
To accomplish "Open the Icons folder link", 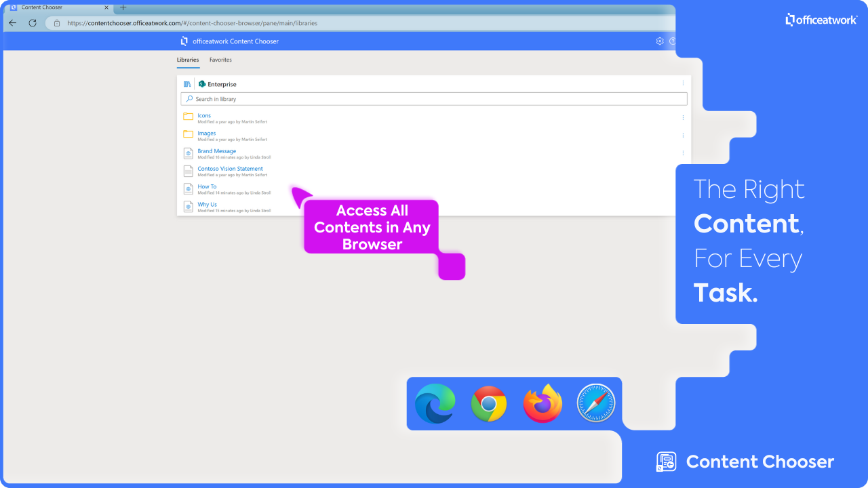I will tap(204, 116).
